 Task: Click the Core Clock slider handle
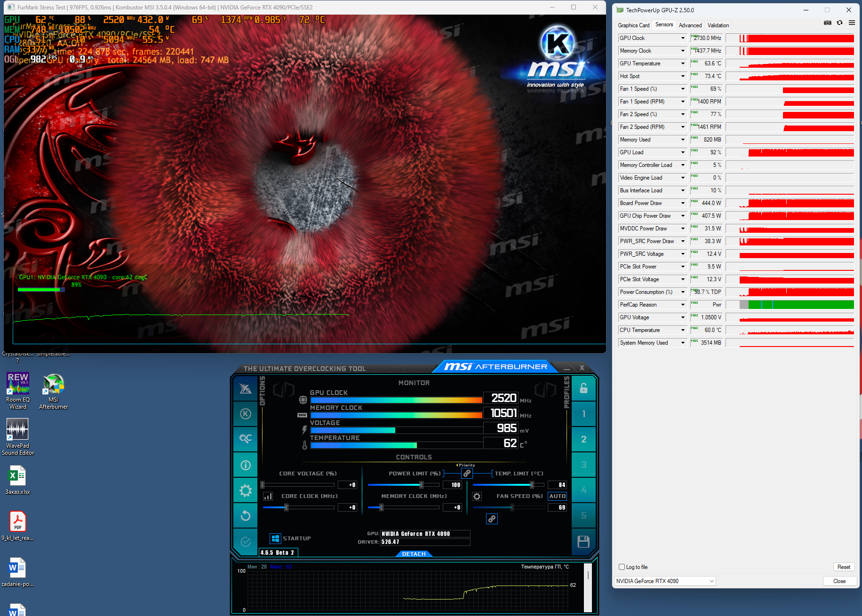(286, 507)
